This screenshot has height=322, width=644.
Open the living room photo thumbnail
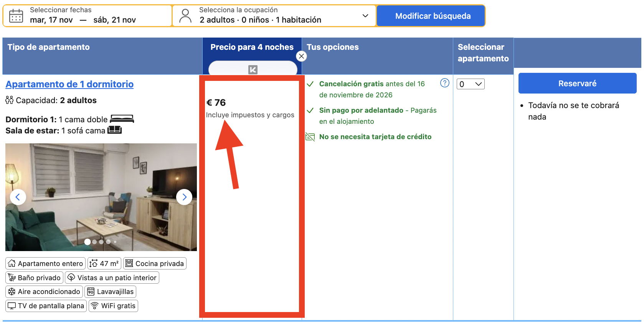click(101, 197)
